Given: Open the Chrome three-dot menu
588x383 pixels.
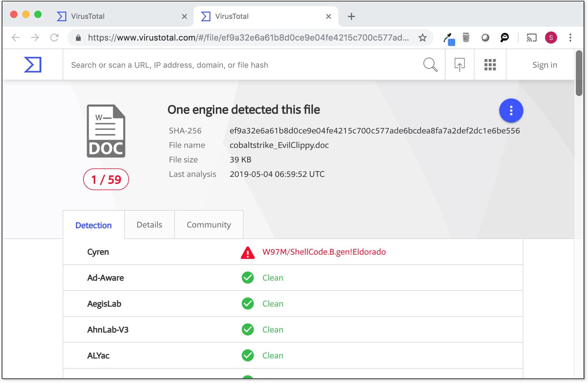Looking at the screenshot, I should [x=570, y=38].
